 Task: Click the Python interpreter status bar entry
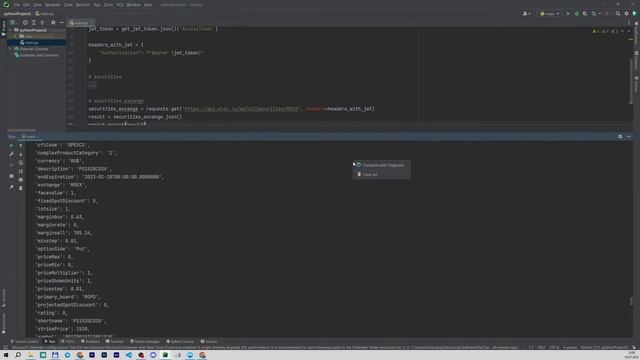pos(604,347)
